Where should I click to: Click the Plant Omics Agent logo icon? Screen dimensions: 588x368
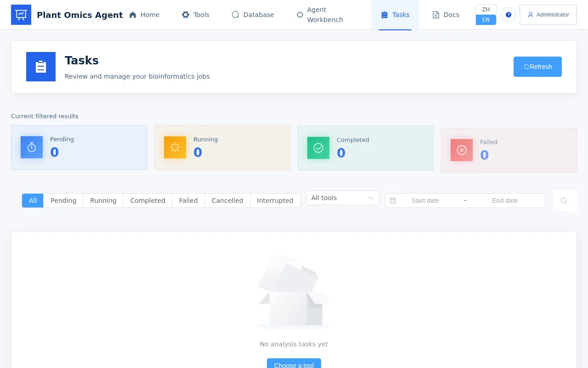coord(21,15)
